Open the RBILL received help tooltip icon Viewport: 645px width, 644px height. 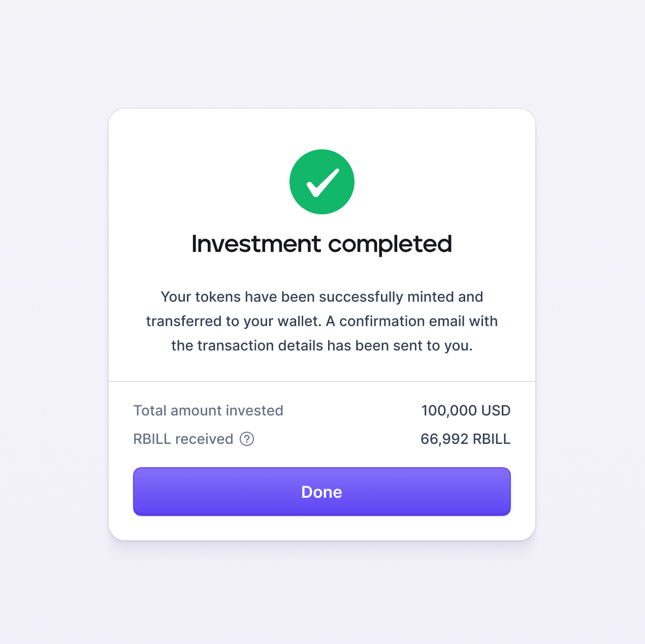pos(247,439)
